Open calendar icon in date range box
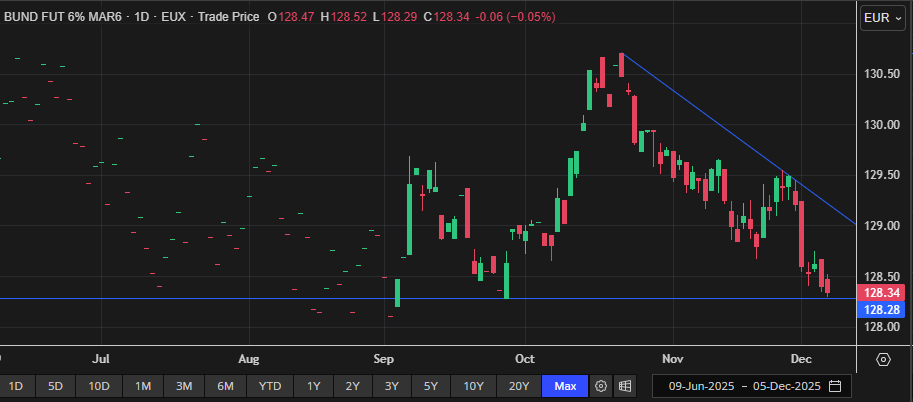913x402 pixels. pos(835,386)
